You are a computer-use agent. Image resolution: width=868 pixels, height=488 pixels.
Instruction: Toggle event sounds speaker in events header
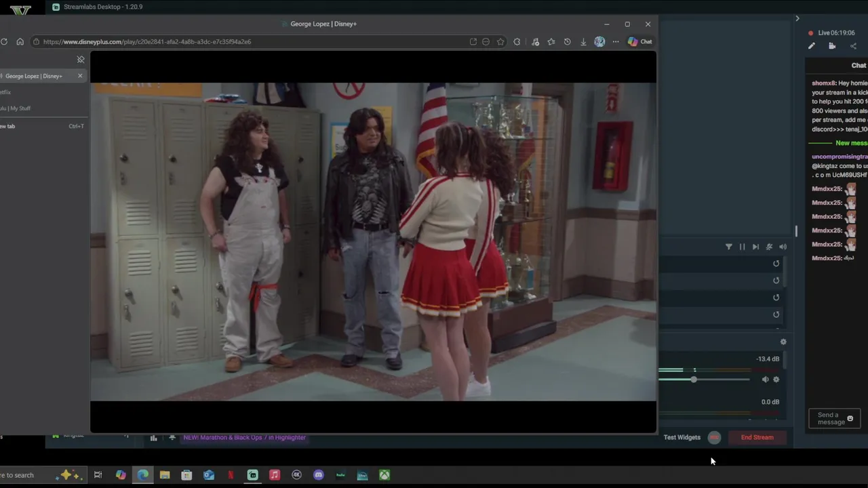(x=783, y=247)
